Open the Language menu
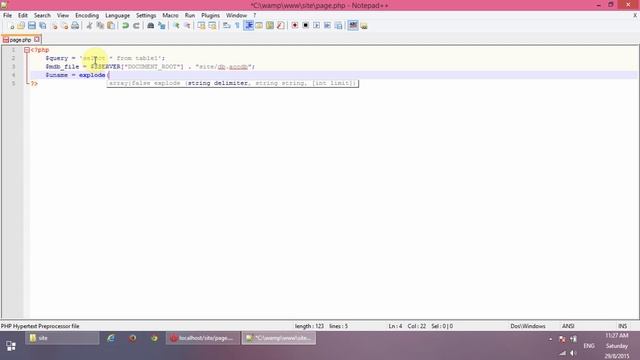 click(117, 15)
